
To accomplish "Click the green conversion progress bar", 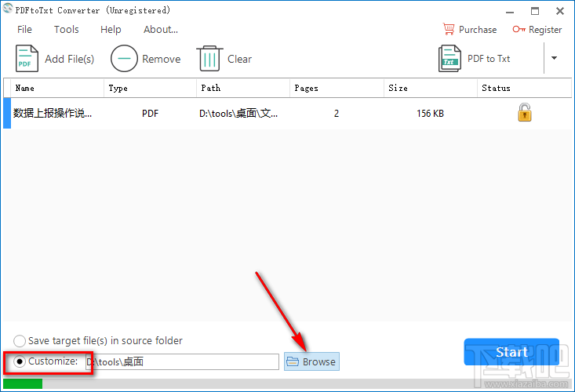I will [x=23, y=383].
